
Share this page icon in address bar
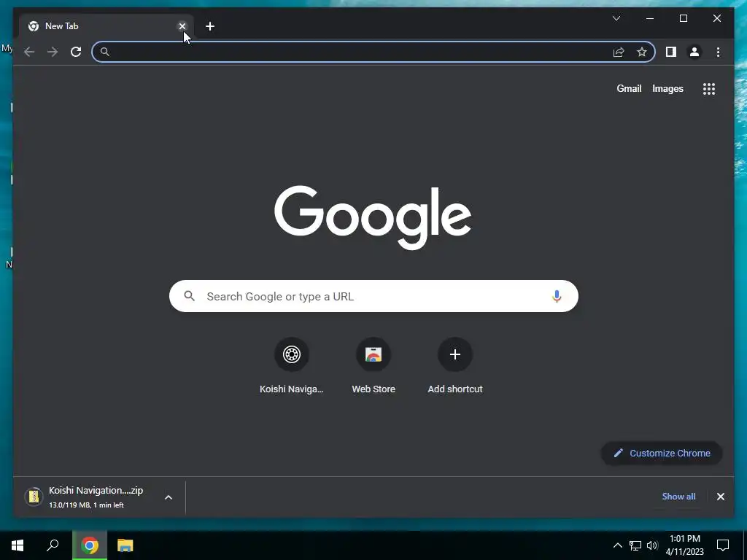tap(619, 52)
